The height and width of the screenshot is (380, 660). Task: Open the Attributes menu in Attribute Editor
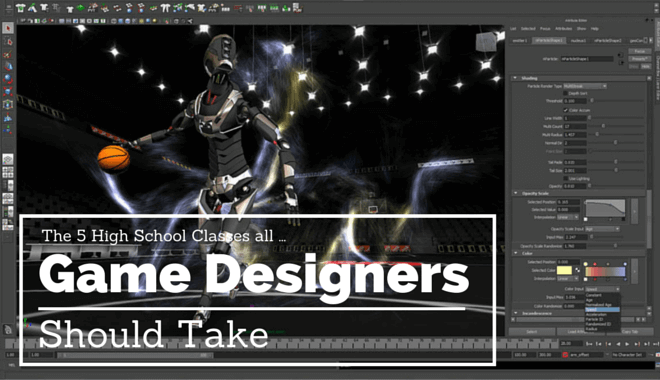pos(563,29)
